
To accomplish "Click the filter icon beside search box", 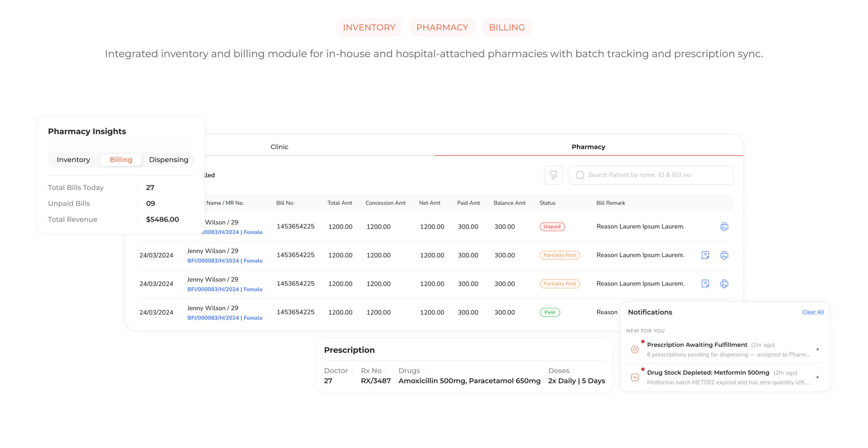I will coord(553,175).
